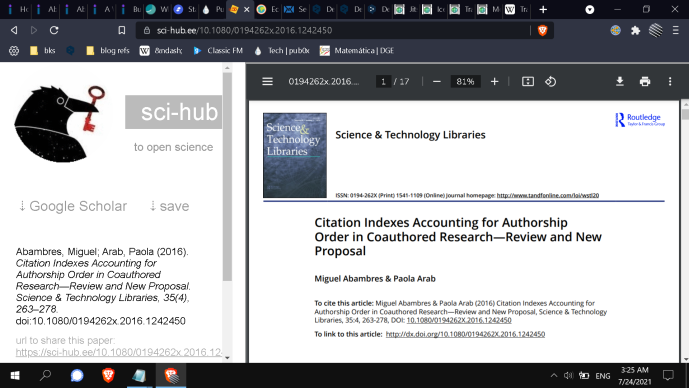The width and height of the screenshot is (689, 388).
Task: Open the Brave Shields lion icon
Action: [x=543, y=30]
